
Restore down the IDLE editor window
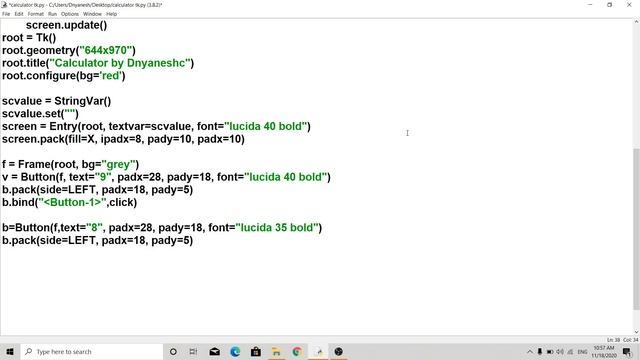coord(609,5)
